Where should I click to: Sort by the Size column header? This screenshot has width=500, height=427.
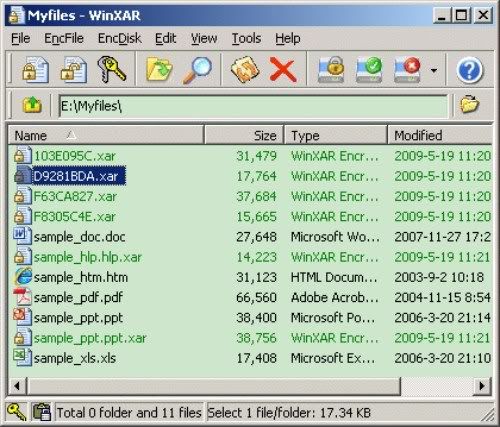(244, 135)
